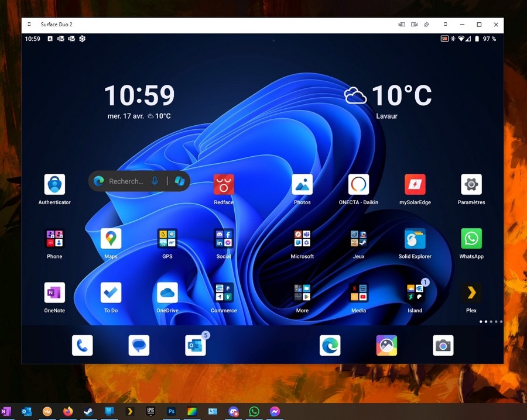Open Solid Explorer file manager
This screenshot has width=527, height=420.
(x=415, y=239)
